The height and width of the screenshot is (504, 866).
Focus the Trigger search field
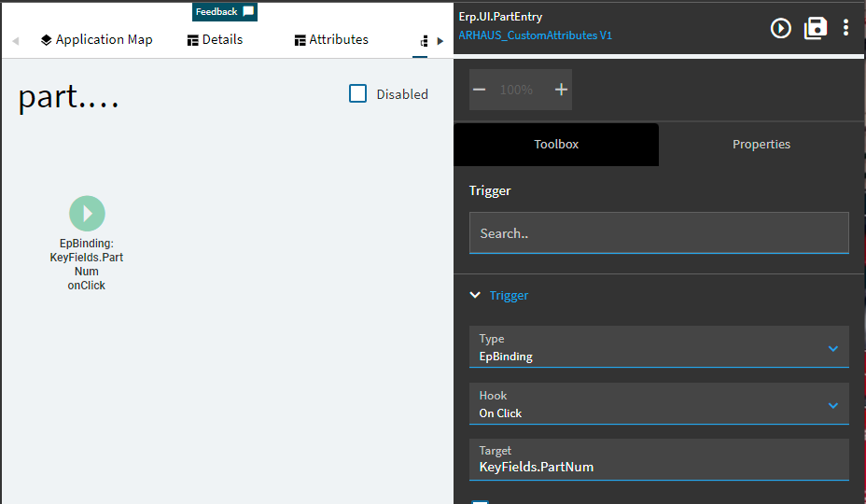click(659, 233)
